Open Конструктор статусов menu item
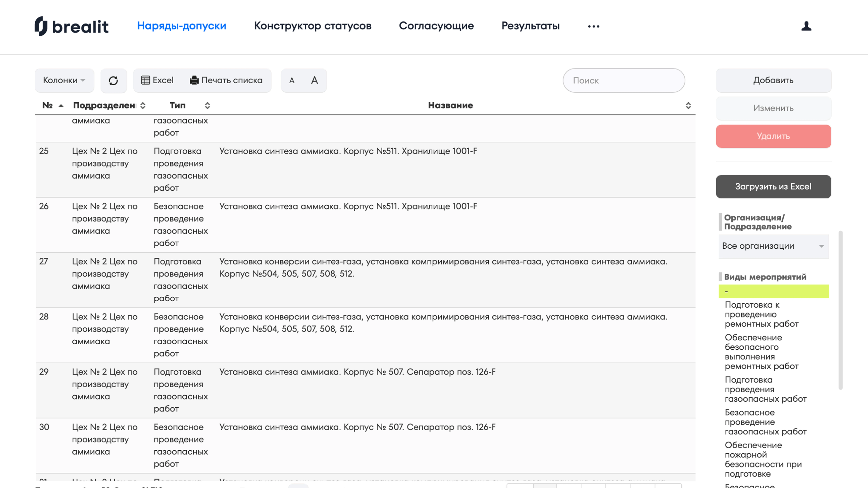This screenshot has width=868, height=488. [x=312, y=26]
